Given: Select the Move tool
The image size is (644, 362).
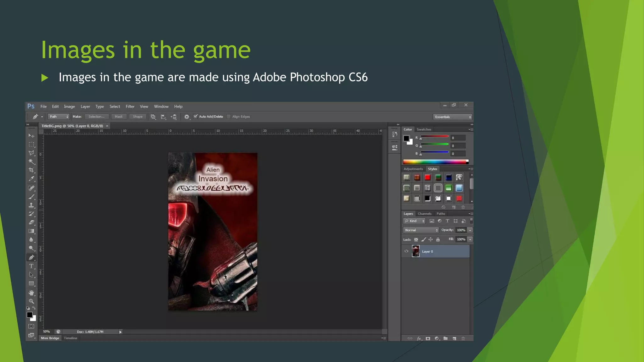Looking at the screenshot, I should tap(31, 136).
